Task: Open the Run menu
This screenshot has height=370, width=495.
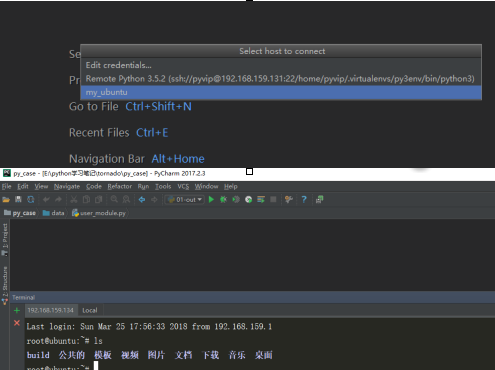Action: click(143, 186)
